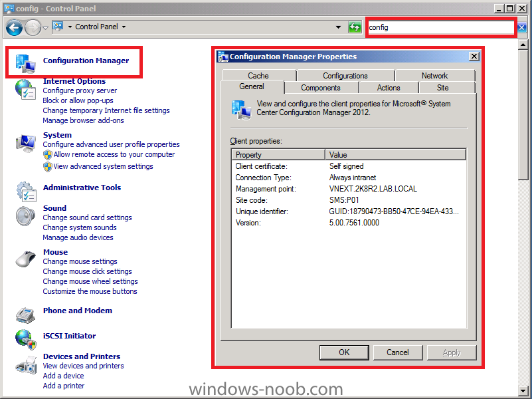This screenshot has height=399, width=532.
Task: Switch to the Components tab
Action: [321, 88]
